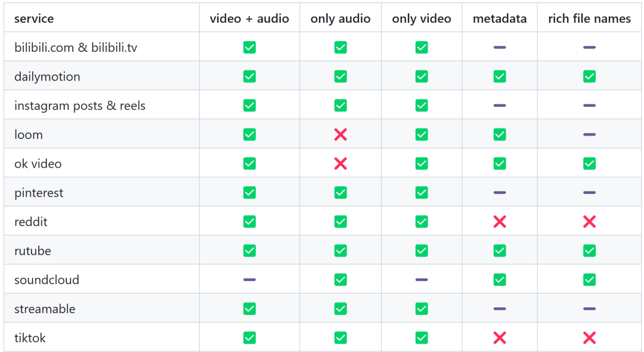Click the 'metadata' column header
The image size is (644, 352).
click(x=500, y=18)
